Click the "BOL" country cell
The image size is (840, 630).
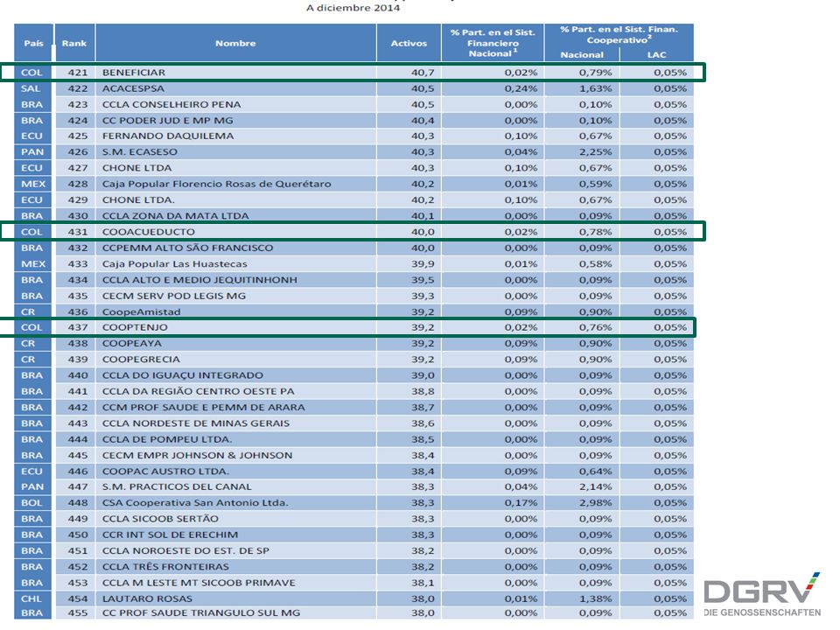point(31,503)
